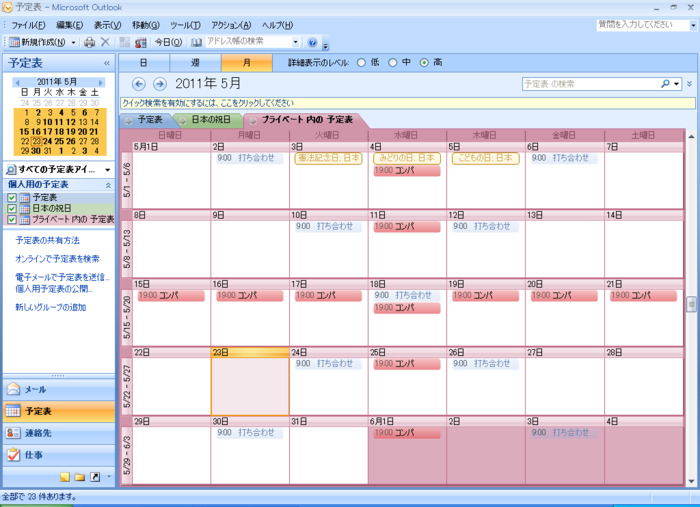Image resolution: width=700 pixels, height=507 pixels.
Task: Click the 今日 button
Action: [168, 42]
